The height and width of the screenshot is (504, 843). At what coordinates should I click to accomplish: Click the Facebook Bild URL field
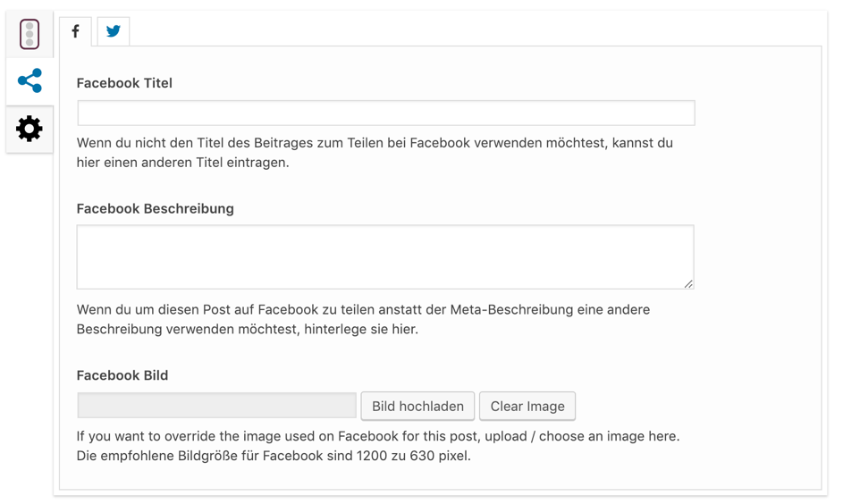(x=216, y=405)
